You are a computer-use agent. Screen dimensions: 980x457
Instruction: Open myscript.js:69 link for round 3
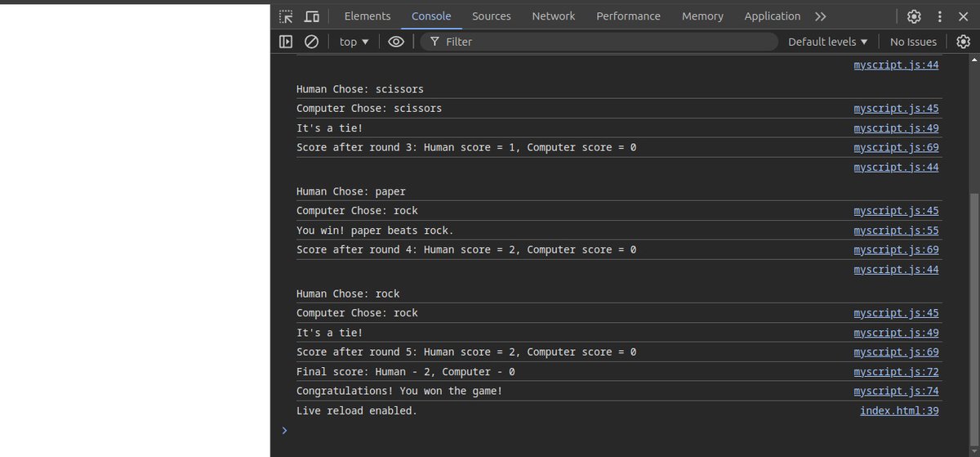click(897, 148)
